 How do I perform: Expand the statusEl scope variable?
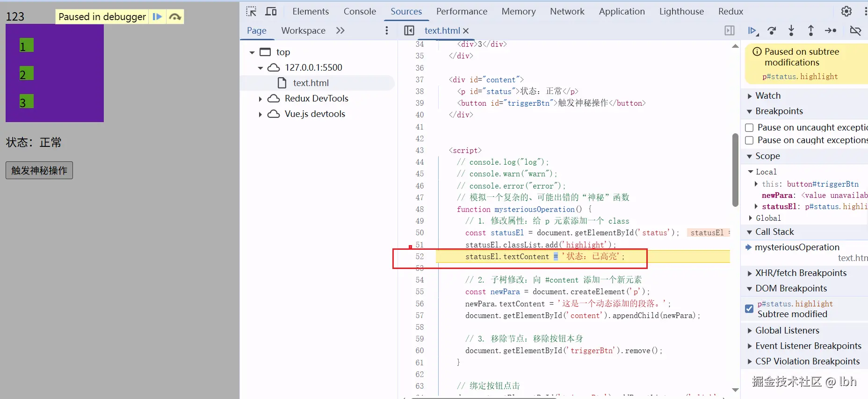(756, 206)
